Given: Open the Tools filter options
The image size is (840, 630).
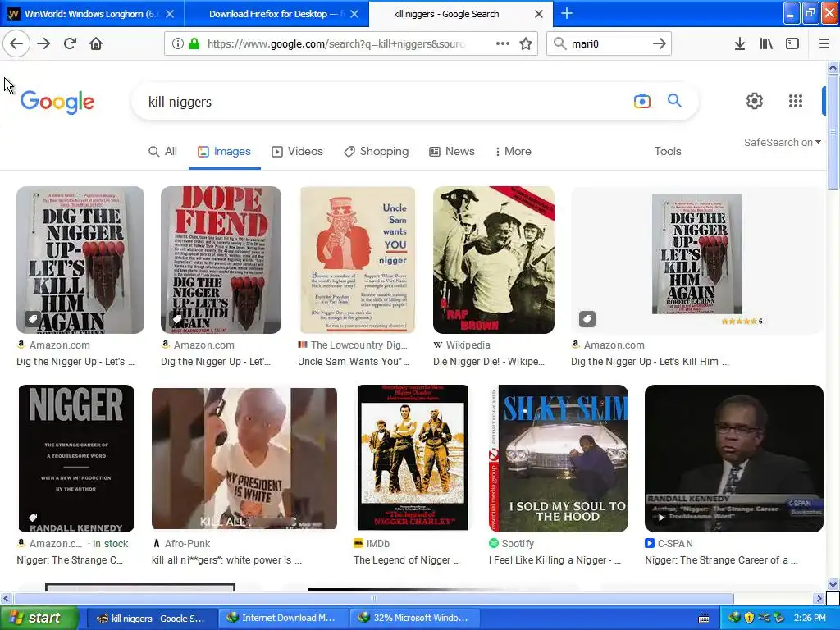Looking at the screenshot, I should (668, 151).
